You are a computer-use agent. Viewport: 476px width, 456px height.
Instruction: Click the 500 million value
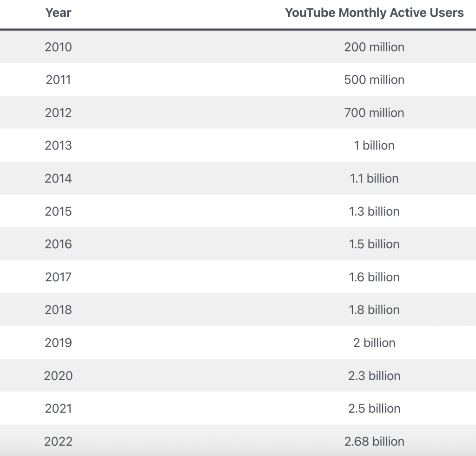pyautogui.click(x=374, y=80)
